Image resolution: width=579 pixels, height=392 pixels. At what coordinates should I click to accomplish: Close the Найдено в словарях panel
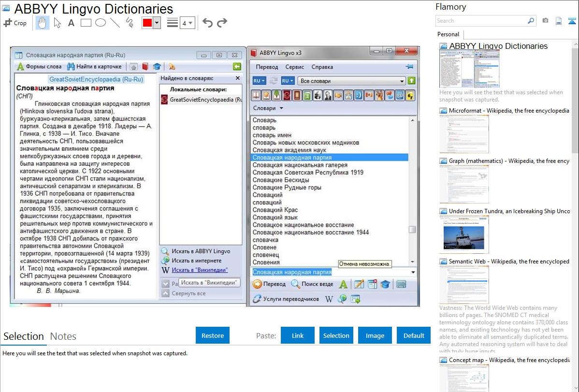click(x=237, y=78)
